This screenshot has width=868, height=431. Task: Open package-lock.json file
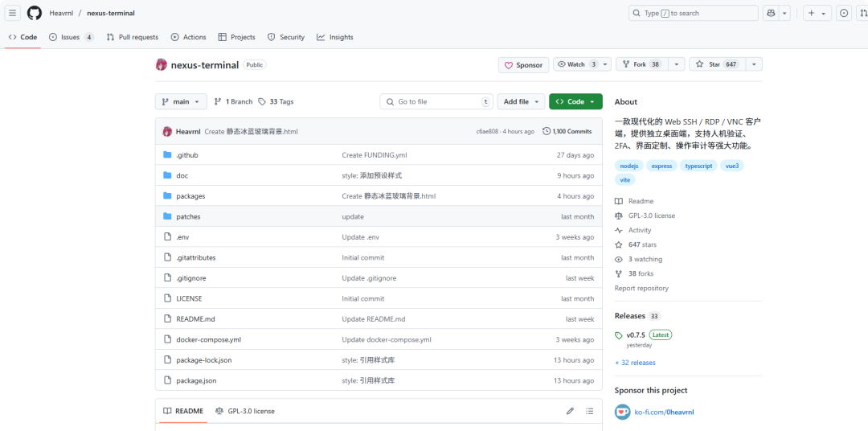click(x=203, y=360)
